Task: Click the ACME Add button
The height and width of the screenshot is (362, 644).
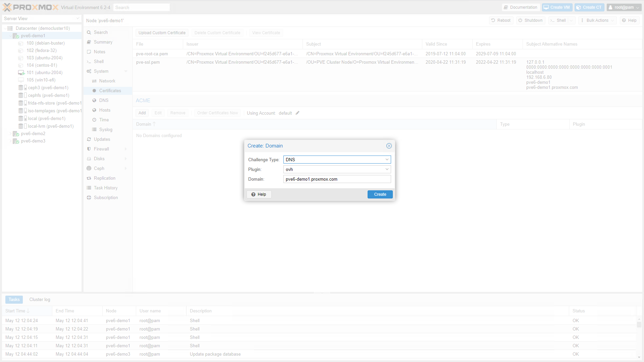Action: [x=142, y=113]
